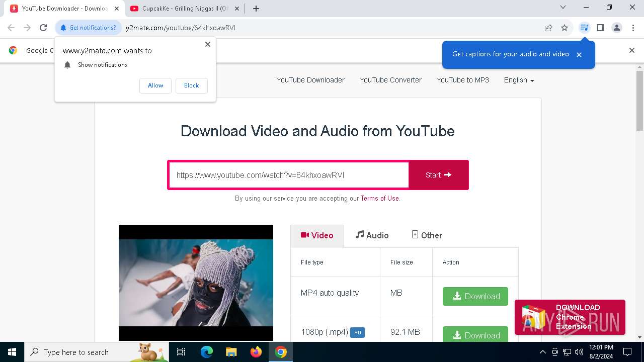Click the File type column header
644x362 pixels.
coord(312,262)
